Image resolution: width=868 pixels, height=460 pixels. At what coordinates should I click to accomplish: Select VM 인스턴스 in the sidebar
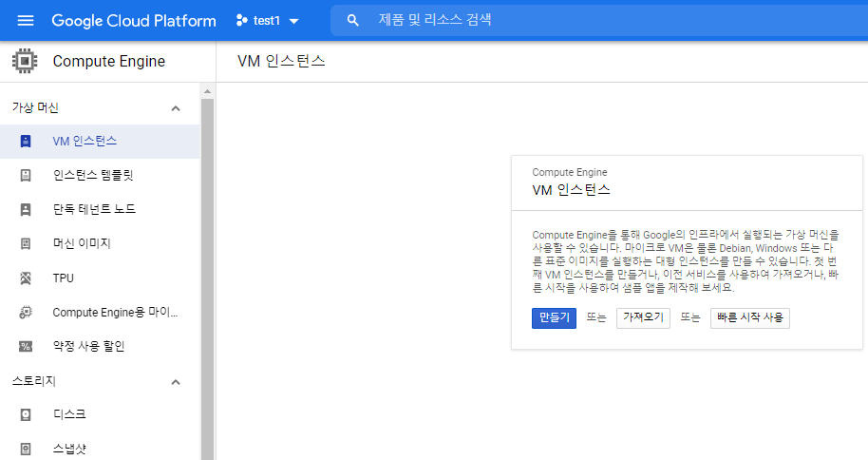tap(100, 142)
